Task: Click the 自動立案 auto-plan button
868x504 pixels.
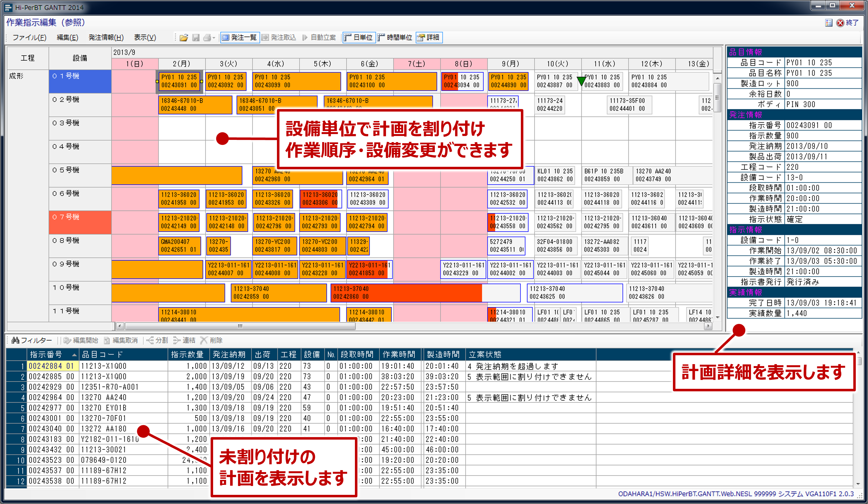Action: [319, 37]
